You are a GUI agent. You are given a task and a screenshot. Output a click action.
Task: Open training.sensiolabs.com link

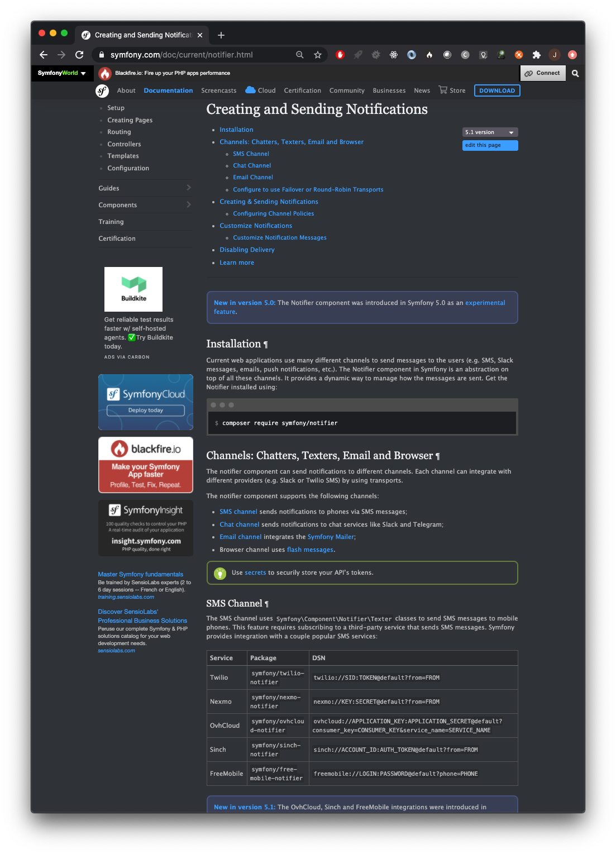click(x=126, y=597)
